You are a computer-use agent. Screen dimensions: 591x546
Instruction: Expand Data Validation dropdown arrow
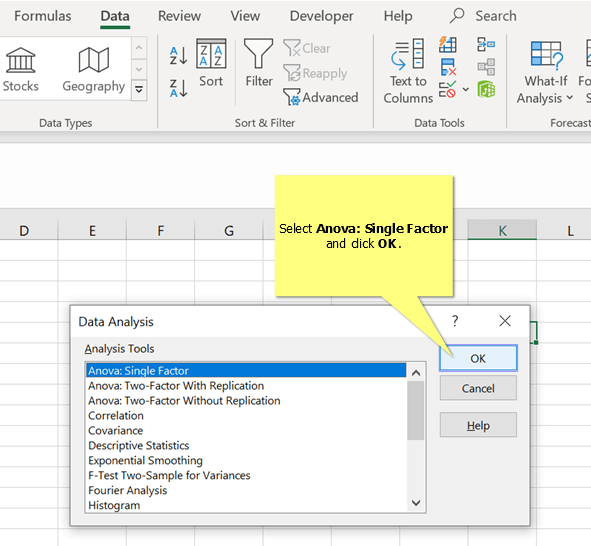point(466,90)
